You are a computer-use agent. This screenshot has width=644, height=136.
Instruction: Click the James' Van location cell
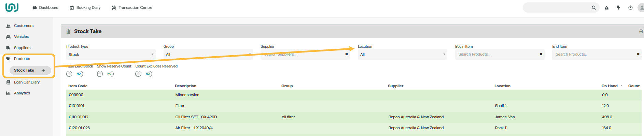(505, 117)
